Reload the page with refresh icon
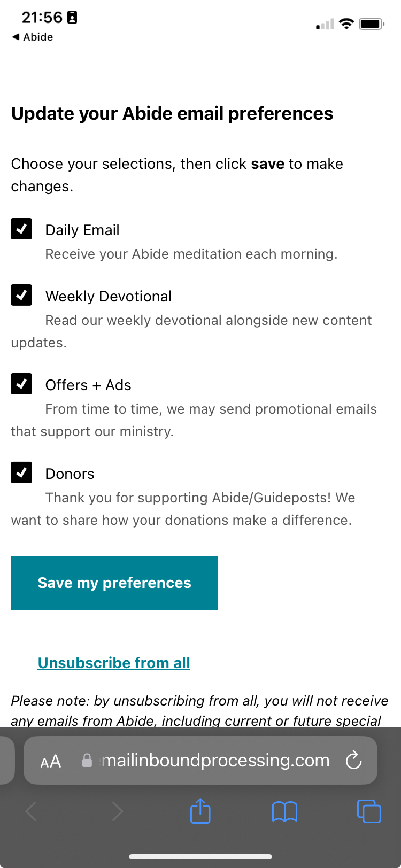This screenshot has height=868, width=401. [x=354, y=760]
